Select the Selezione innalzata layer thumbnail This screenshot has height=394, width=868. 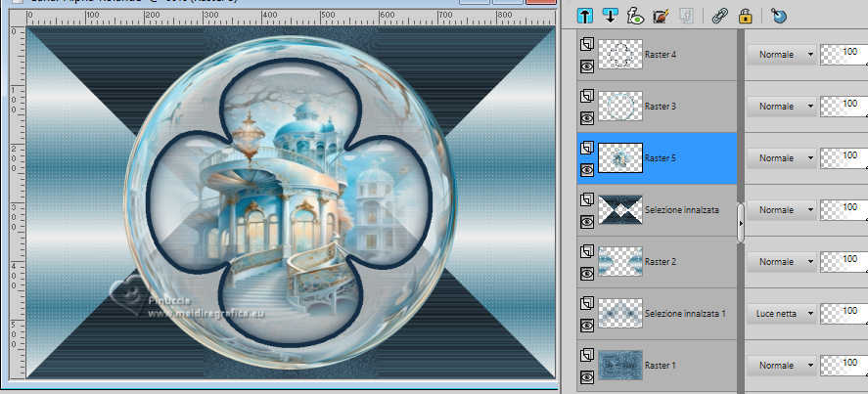tap(620, 210)
